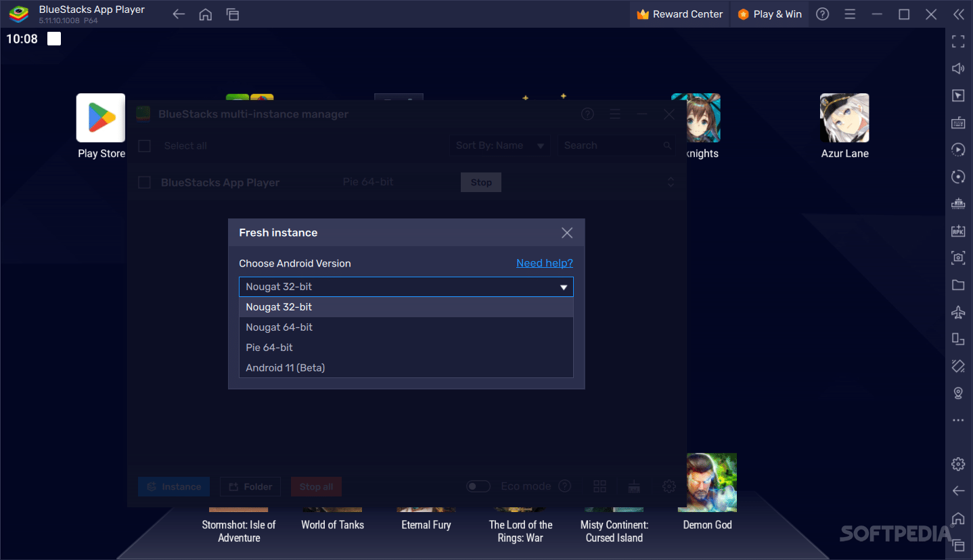Open the macro recorder sidebar icon
Image resolution: width=973 pixels, height=560 pixels.
[958, 149]
